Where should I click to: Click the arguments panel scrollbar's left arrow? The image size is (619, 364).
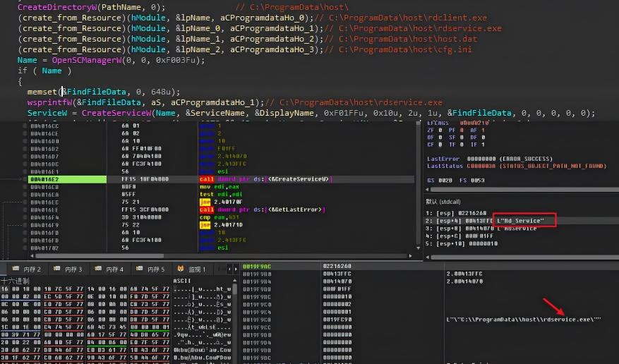click(x=428, y=257)
